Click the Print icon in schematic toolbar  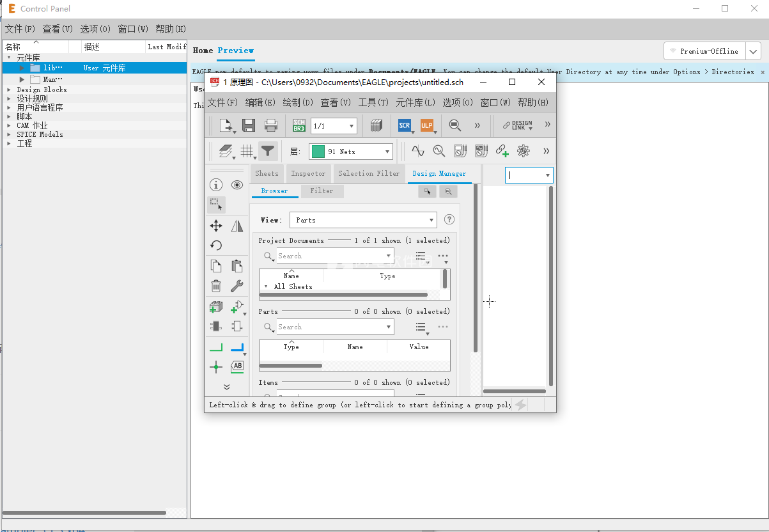point(271,126)
